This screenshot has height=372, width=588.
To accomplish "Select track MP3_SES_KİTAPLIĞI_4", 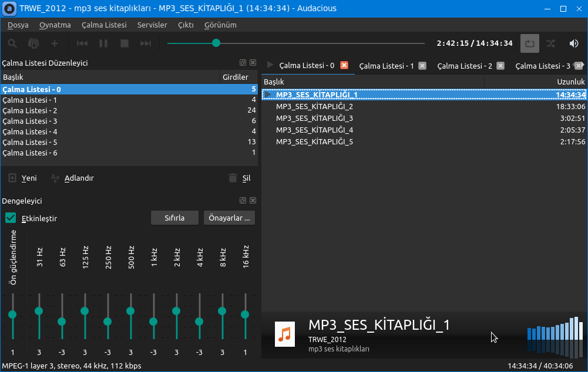I will (424, 130).
